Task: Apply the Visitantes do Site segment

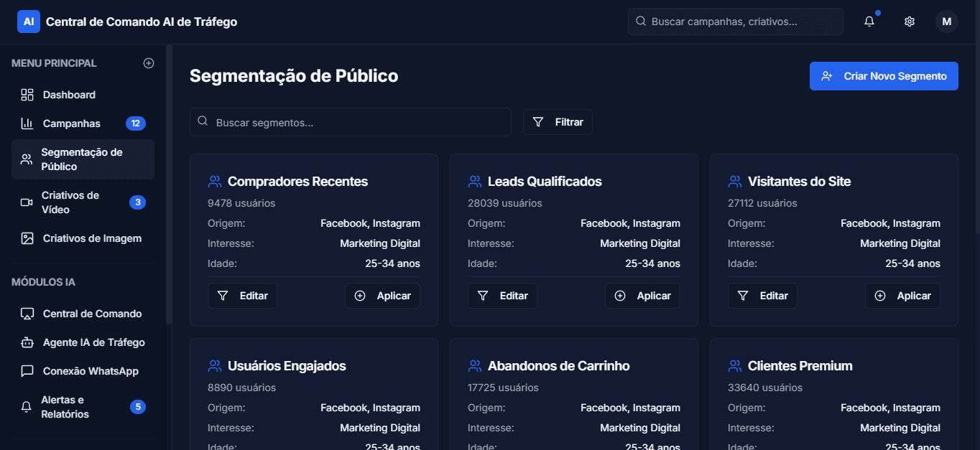Action: click(x=902, y=296)
